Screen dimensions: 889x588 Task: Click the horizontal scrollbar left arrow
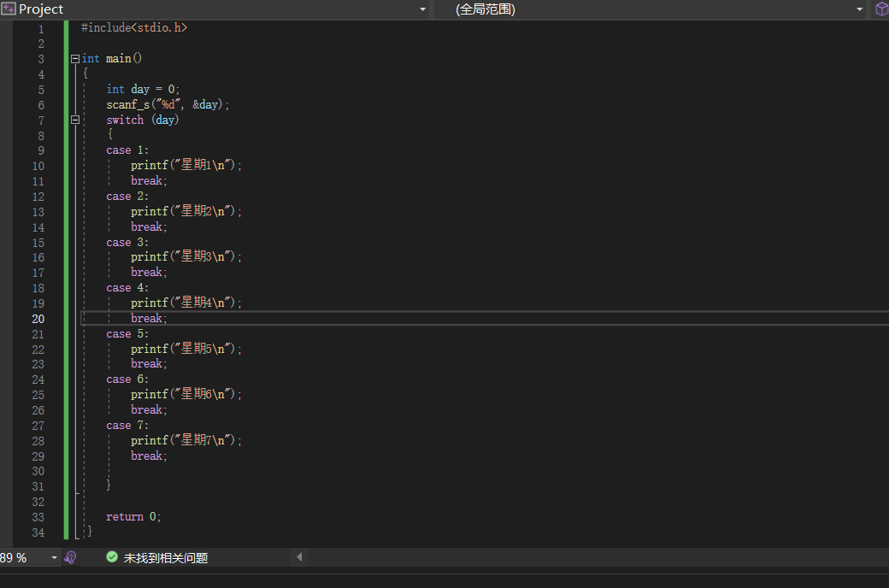[299, 557]
